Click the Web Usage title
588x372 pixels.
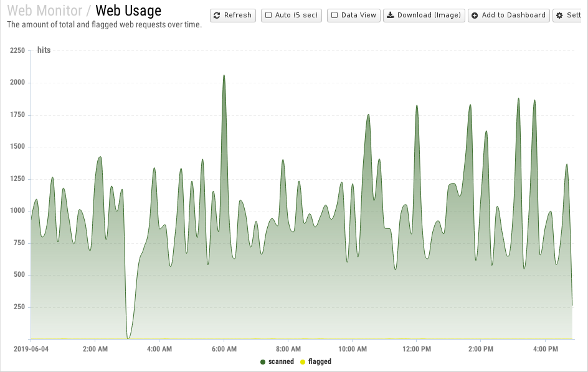(128, 11)
